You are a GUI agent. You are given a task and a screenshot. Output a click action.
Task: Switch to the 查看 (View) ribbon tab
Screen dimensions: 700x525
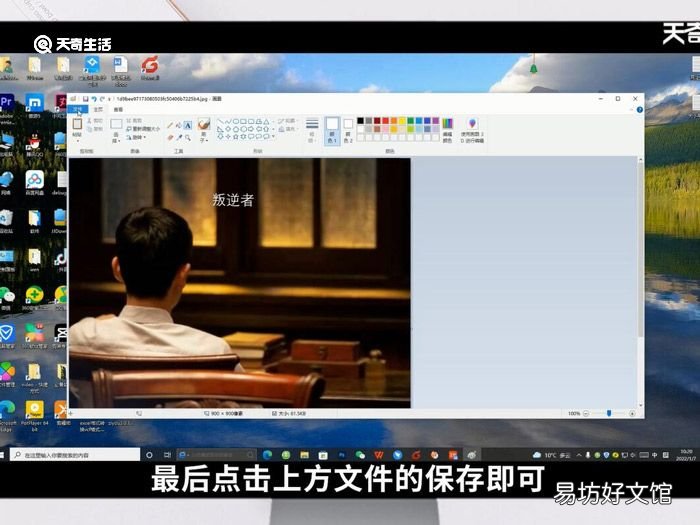click(x=118, y=109)
